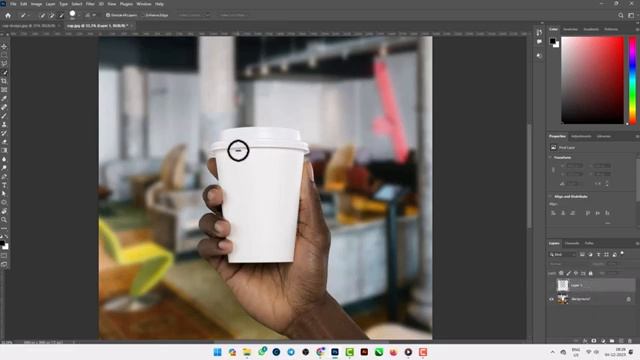
Task: Open the Layer menu
Action: pyautogui.click(x=50, y=4)
